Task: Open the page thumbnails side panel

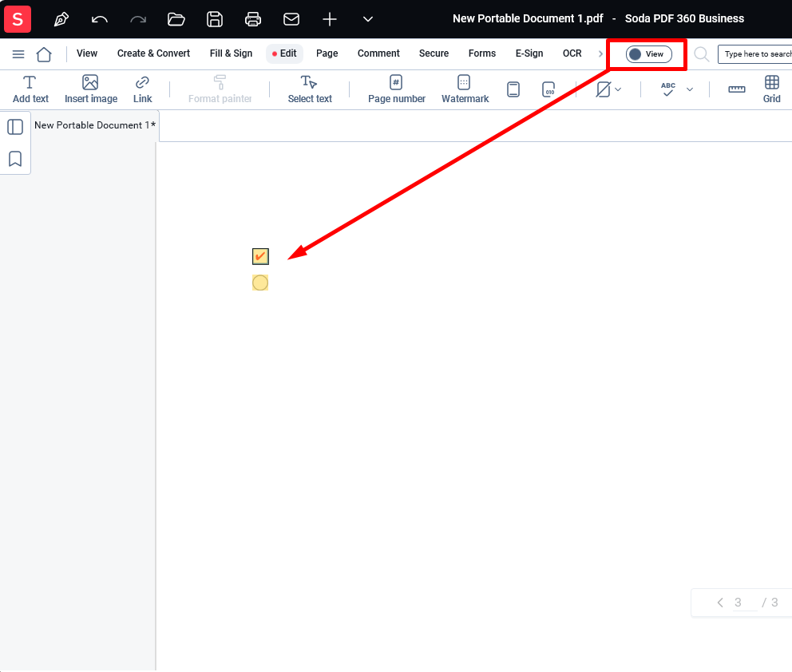Action: click(x=15, y=127)
